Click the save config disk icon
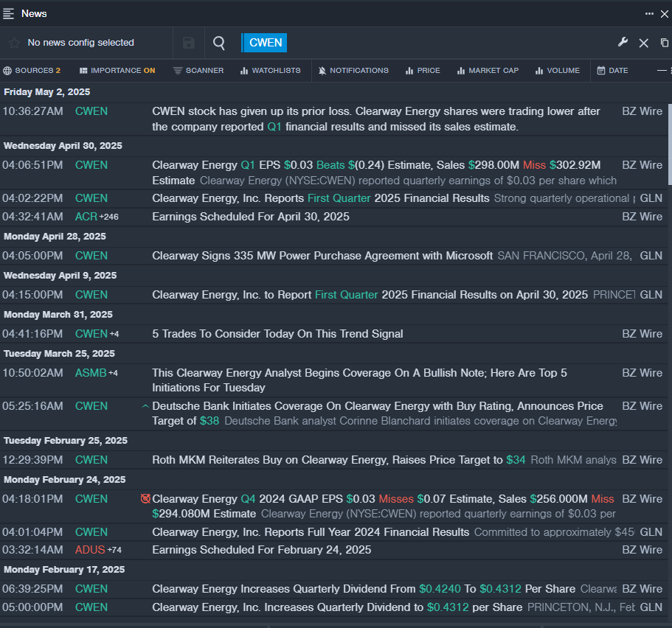 point(189,43)
